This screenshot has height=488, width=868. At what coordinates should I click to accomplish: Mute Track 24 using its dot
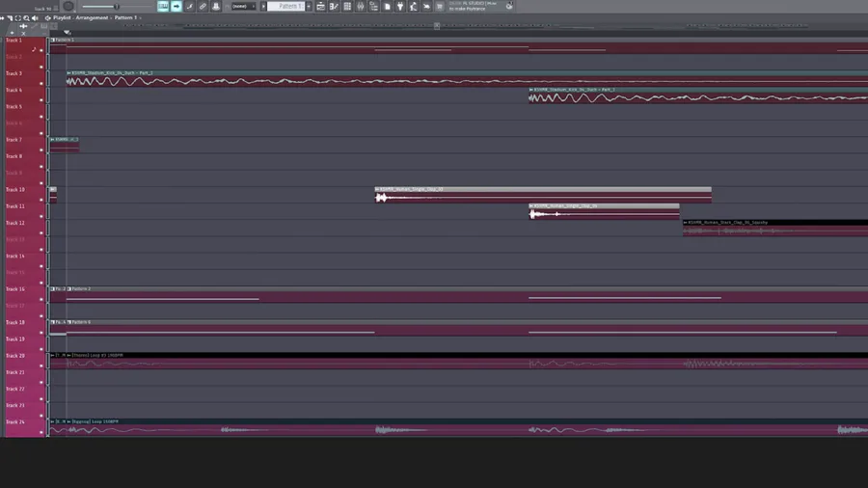(x=41, y=432)
